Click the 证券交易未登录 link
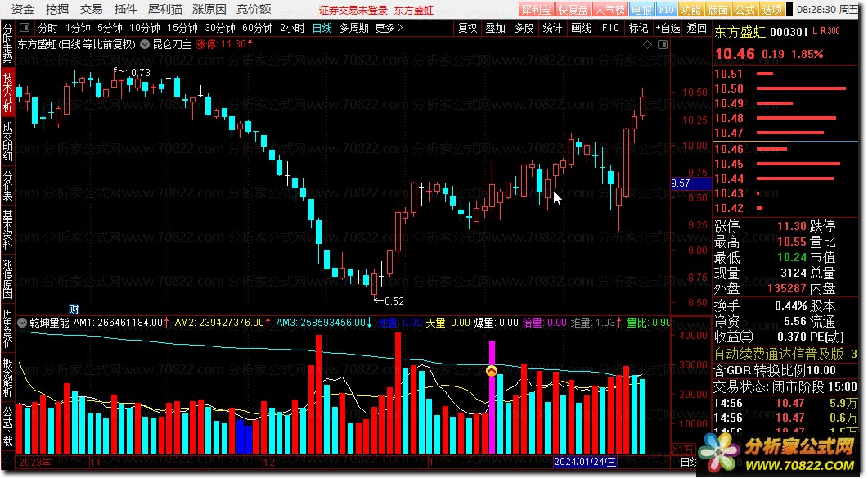The image size is (868, 479). pos(353,10)
